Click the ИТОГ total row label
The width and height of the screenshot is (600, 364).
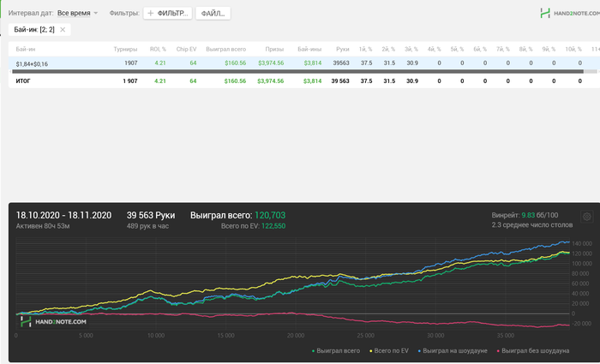[x=23, y=81]
